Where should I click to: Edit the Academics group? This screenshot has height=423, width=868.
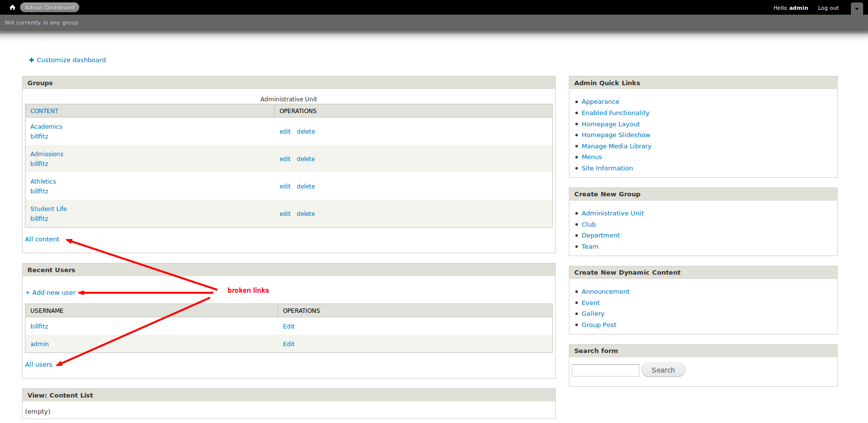click(x=285, y=131)
